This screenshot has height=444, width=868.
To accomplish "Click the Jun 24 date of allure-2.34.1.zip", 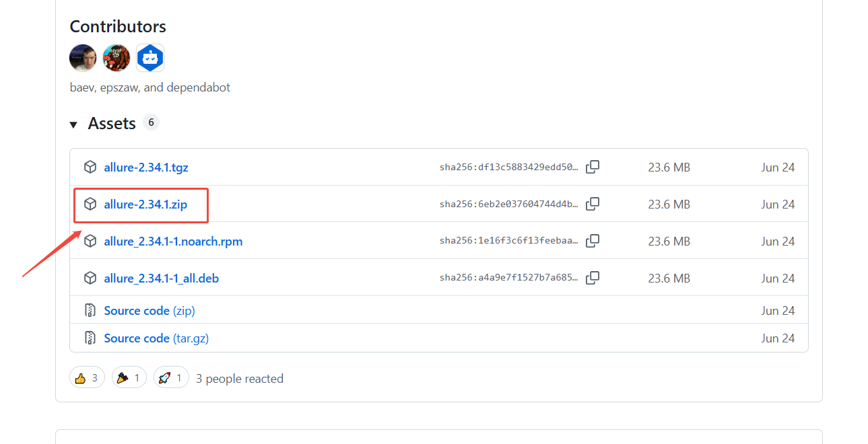I will tap(778, 205).
